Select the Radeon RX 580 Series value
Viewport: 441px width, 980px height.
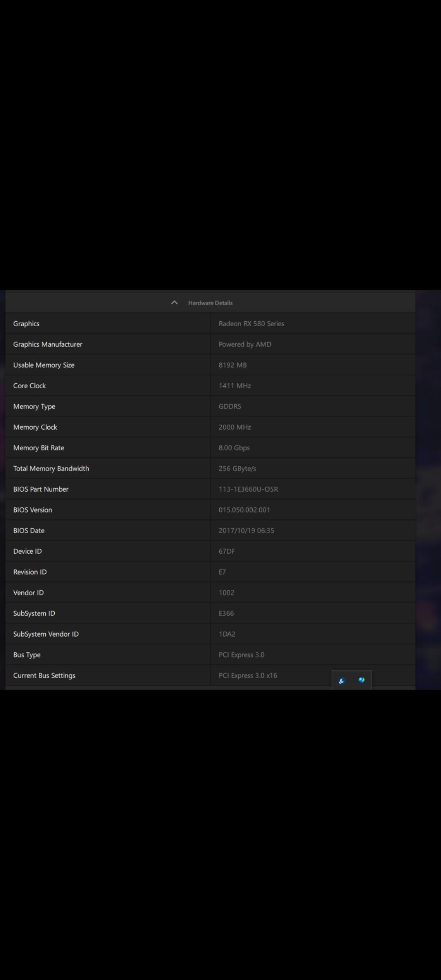[x=251, y=324]
